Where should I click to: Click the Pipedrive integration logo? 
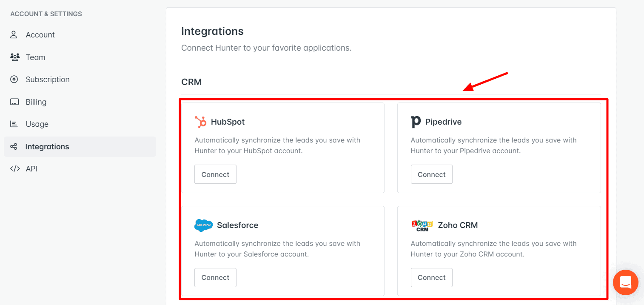tap(416, 122)
